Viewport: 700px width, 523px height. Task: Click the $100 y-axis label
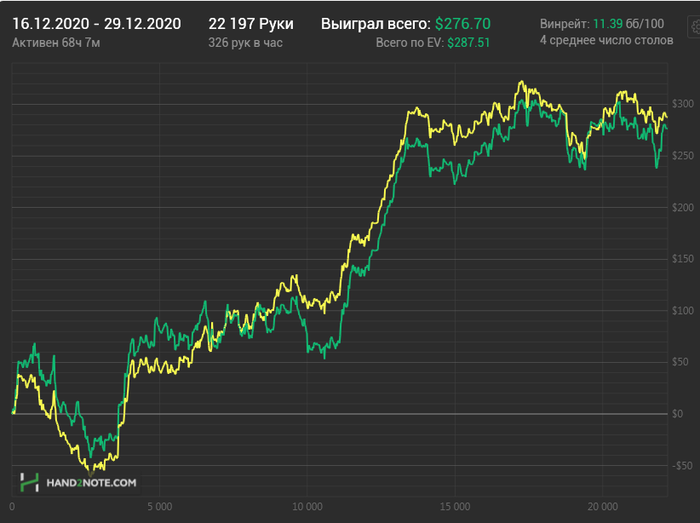683,310
